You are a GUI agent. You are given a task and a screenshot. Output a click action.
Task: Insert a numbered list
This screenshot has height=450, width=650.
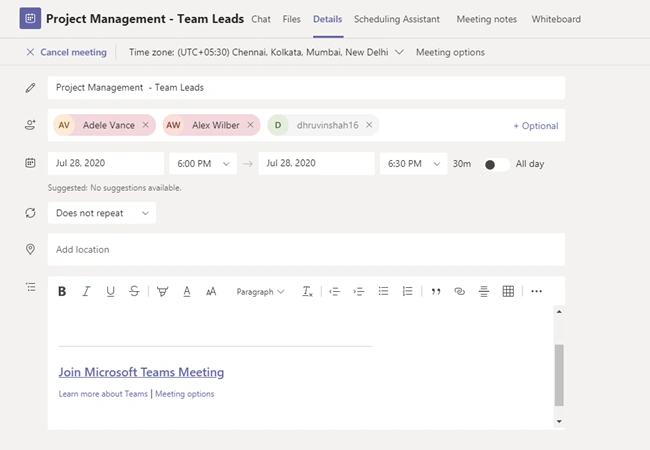[407, 291]
